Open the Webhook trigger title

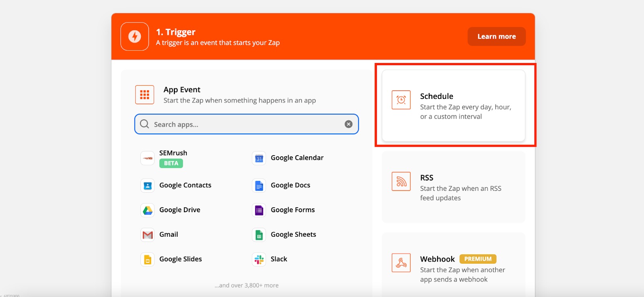[437, 259]
